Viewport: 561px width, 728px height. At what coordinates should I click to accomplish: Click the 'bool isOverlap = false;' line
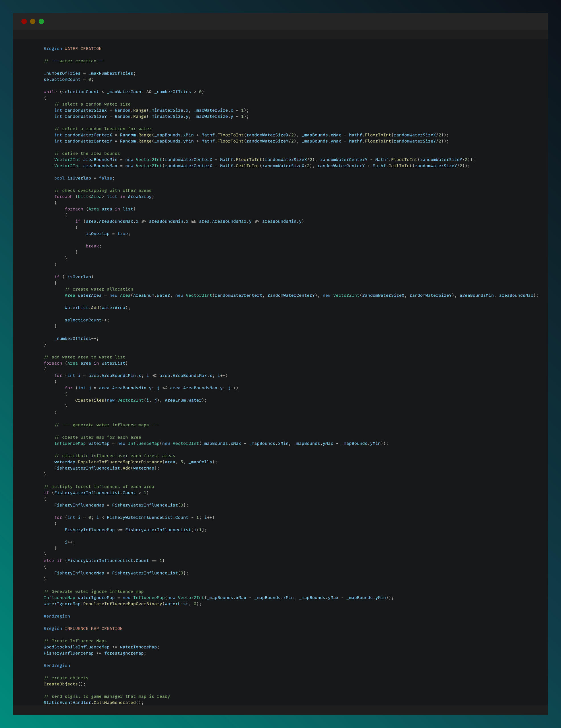[84, 178]
